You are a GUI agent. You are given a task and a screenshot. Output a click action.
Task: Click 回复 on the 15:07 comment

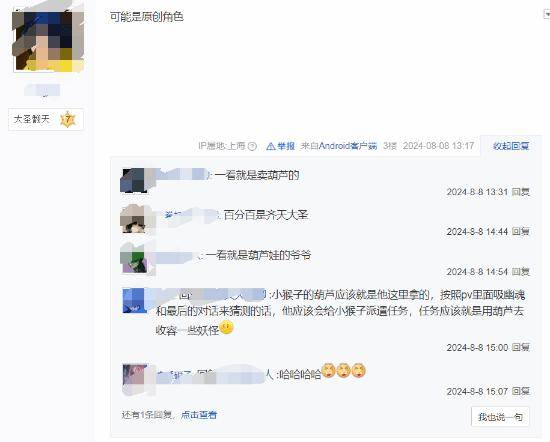(521, 391)
